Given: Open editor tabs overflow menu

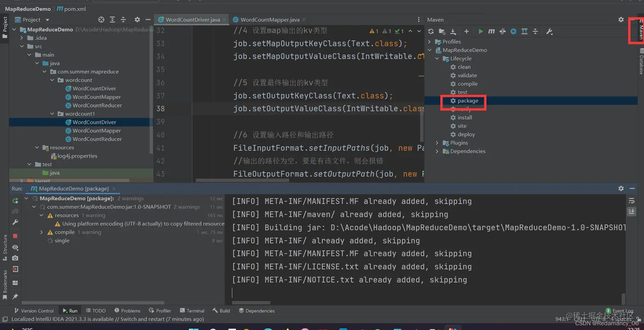Looking at the screenshot, I should coord(419,20).
